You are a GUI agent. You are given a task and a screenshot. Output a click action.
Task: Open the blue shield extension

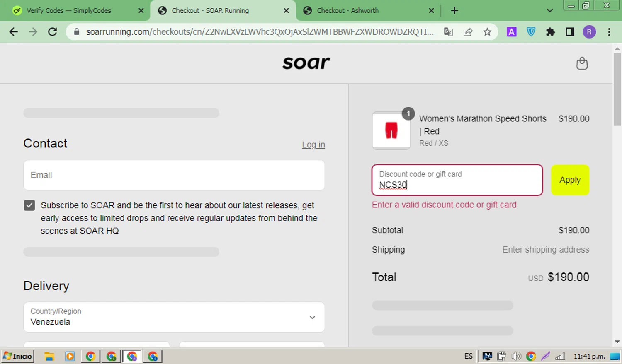[531, 32]
